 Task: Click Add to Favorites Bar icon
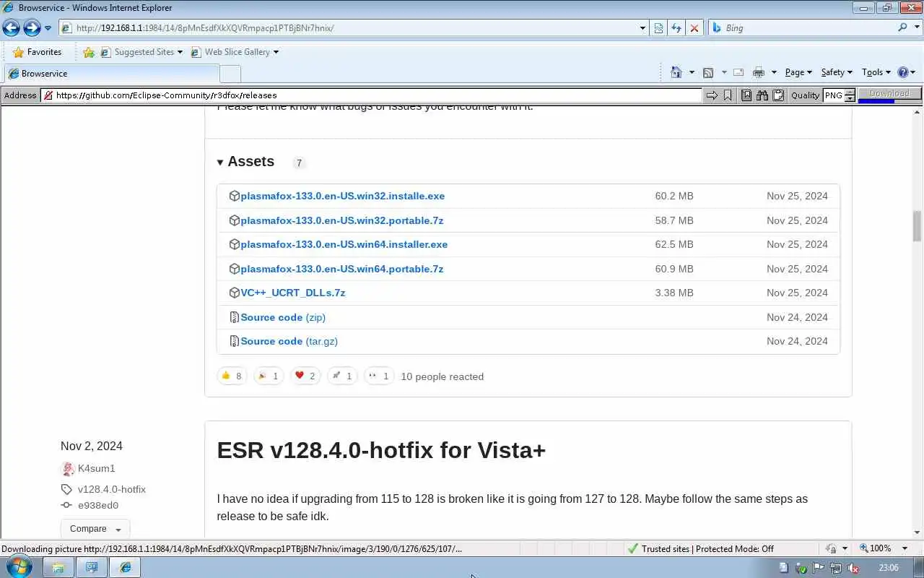click(x=89, y=52)
